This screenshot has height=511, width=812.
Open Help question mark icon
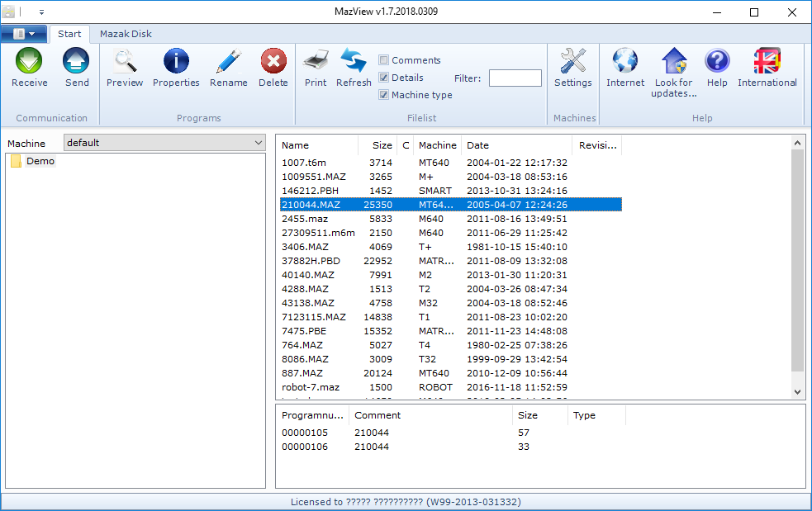tap(717, 60)
